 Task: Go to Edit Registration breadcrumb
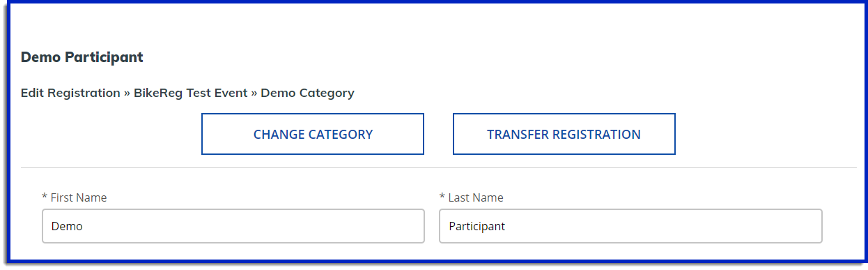click(70, 93)
